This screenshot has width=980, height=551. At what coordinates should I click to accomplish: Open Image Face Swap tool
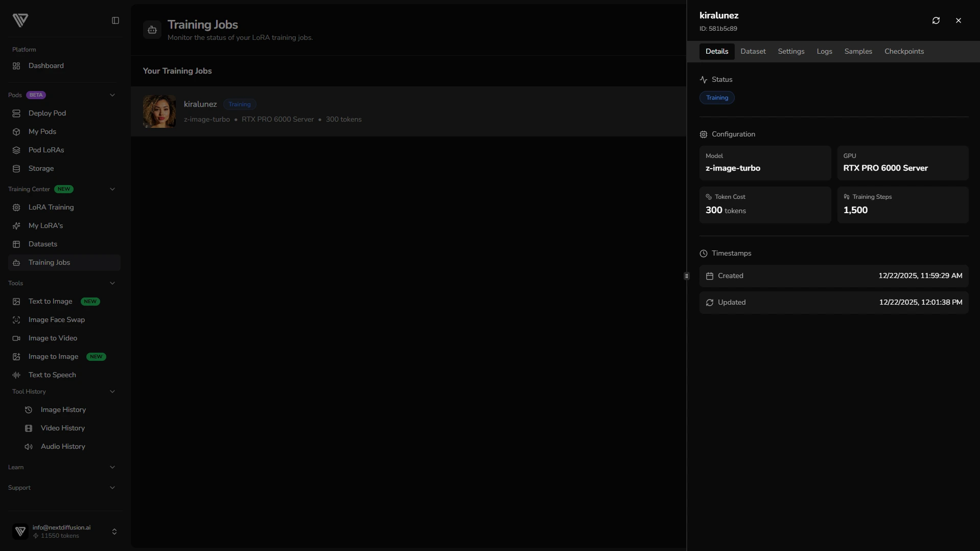[x=56, y=320]
